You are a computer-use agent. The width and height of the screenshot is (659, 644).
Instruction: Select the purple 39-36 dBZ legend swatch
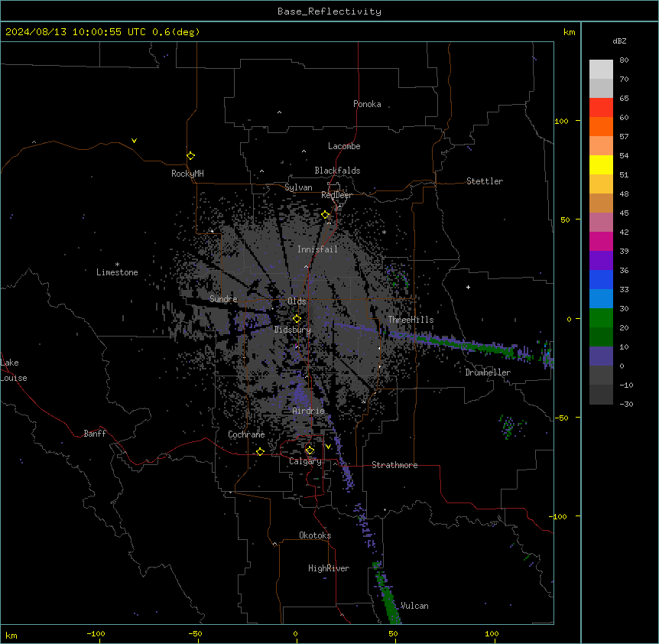(601, 260)
